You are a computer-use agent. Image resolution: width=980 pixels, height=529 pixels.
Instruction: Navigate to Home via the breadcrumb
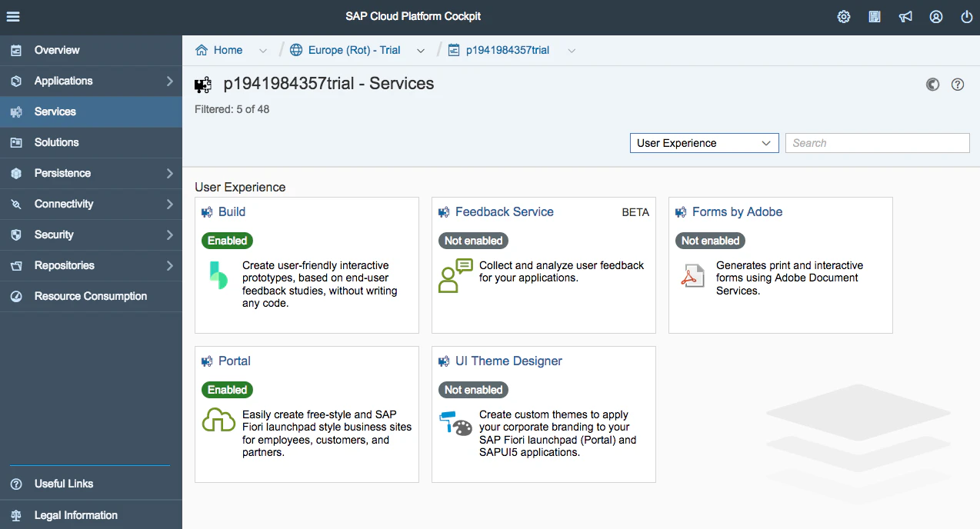coord(225,49)
